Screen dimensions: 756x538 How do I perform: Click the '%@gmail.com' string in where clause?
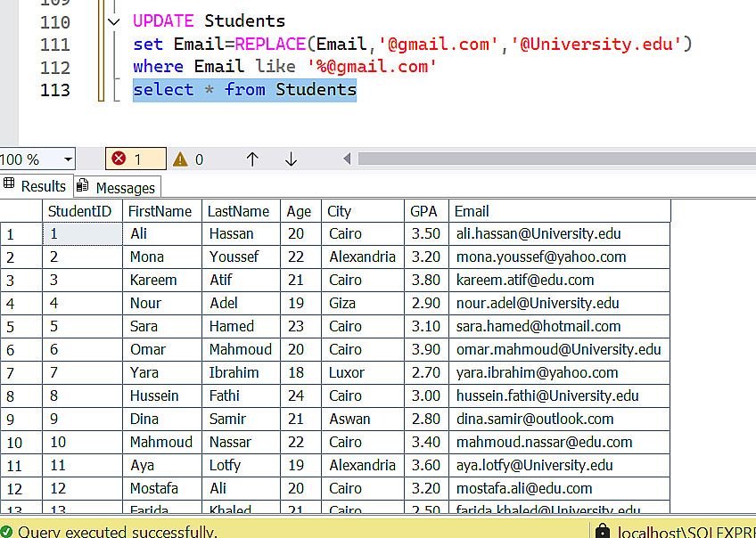[371, 66]
